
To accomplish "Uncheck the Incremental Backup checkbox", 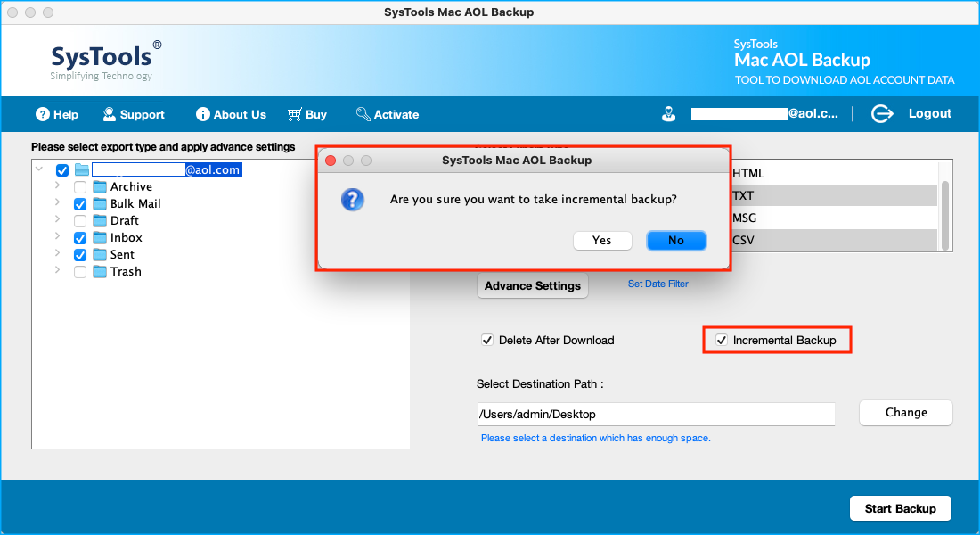I will (x=722, y=340).
